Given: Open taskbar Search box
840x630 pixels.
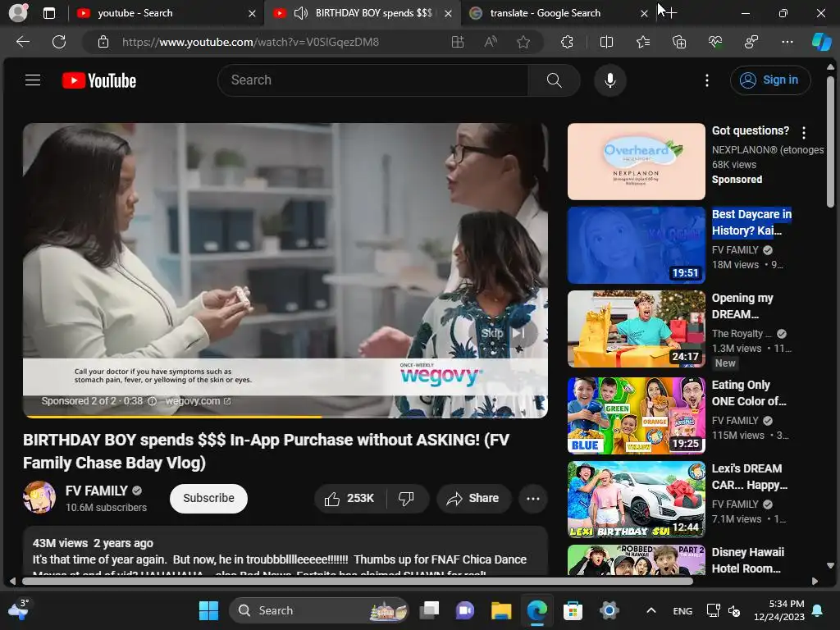Looking at the screenshot, I should [319, 610].
